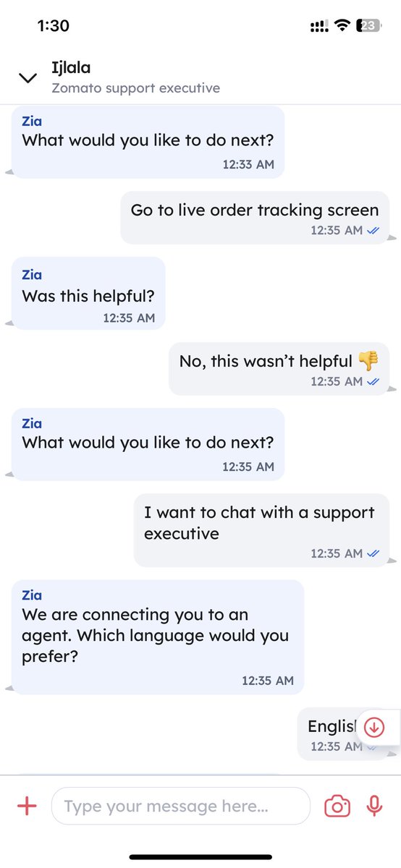
Task: Focus the 'Type your message here...' field
Action: pyautogui.click(x=181, y=806)
